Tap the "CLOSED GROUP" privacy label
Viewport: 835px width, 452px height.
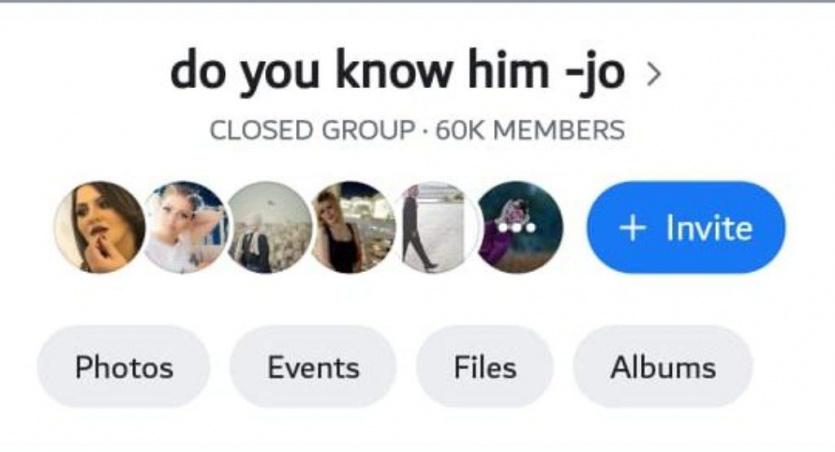(312, 130)
